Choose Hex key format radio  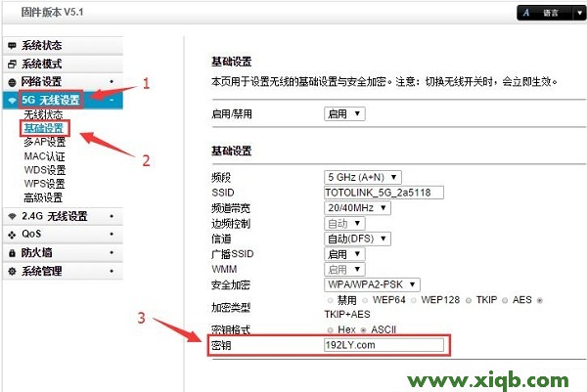pos(331,329)
